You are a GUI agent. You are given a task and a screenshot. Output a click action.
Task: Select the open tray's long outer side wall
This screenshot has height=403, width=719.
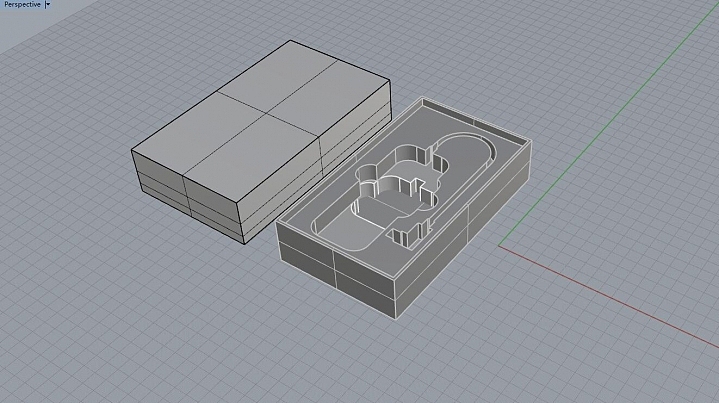click(463, 229)
